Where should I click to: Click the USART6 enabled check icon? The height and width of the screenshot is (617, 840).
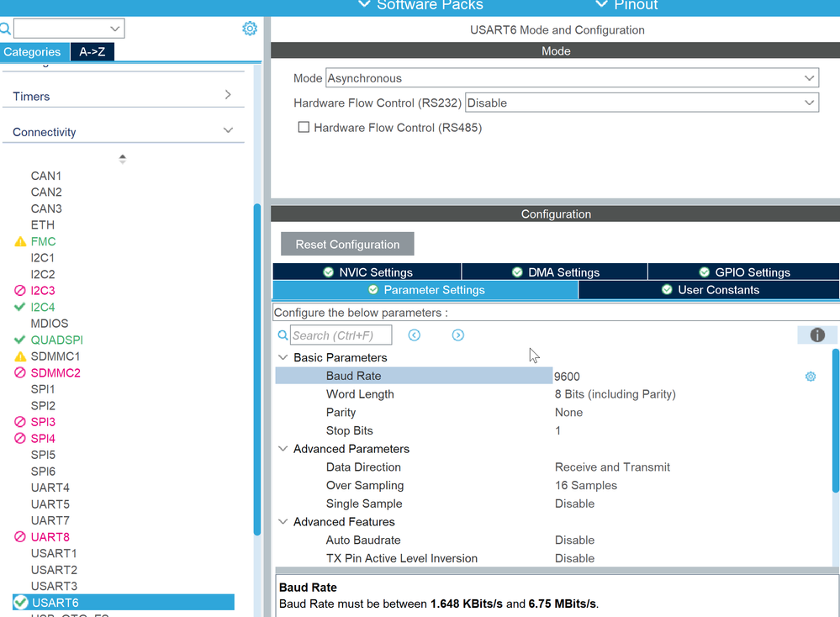pos(21,603)
